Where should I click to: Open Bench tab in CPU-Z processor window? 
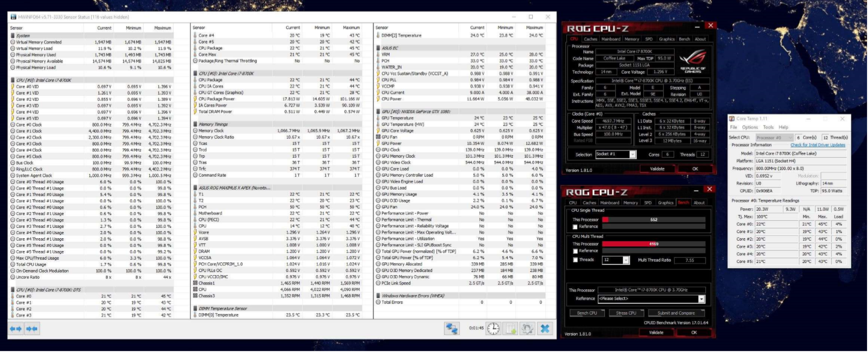click(684, 39)
